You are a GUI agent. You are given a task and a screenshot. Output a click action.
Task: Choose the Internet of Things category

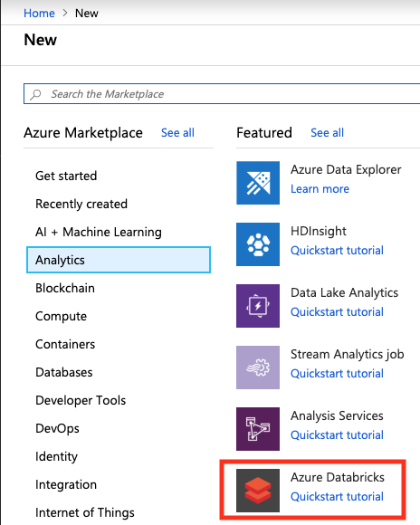pos(85,512)
